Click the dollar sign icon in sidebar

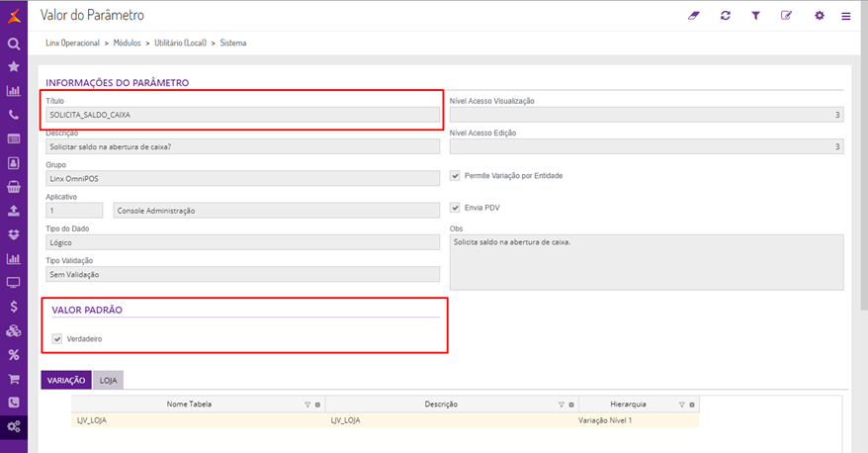tap(14, 307)
